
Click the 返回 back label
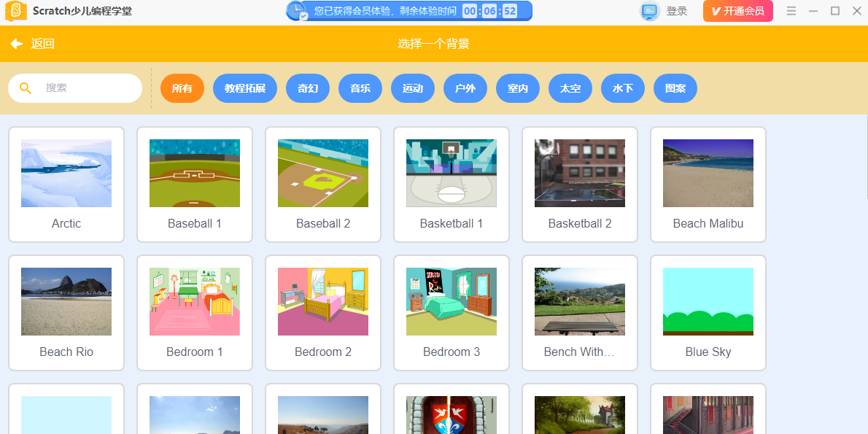(42, 44)
